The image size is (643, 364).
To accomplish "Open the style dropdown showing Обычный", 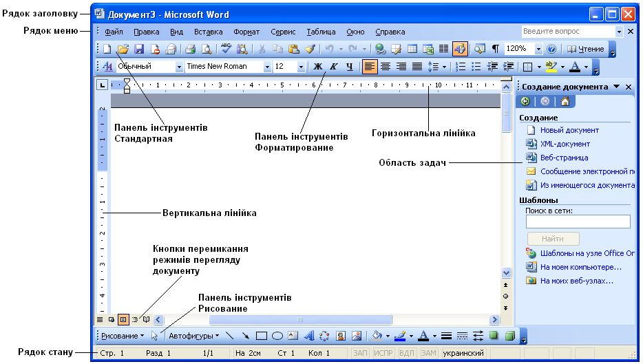I will point(179,67).
